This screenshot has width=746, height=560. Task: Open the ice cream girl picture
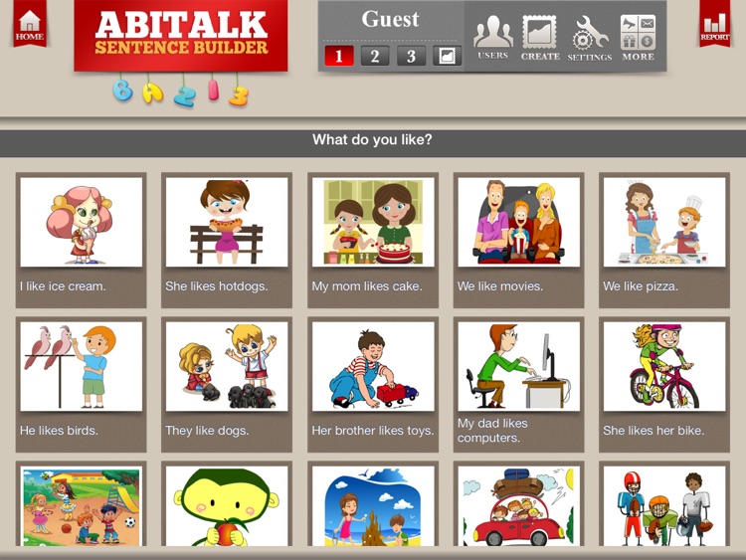point(82,222)
